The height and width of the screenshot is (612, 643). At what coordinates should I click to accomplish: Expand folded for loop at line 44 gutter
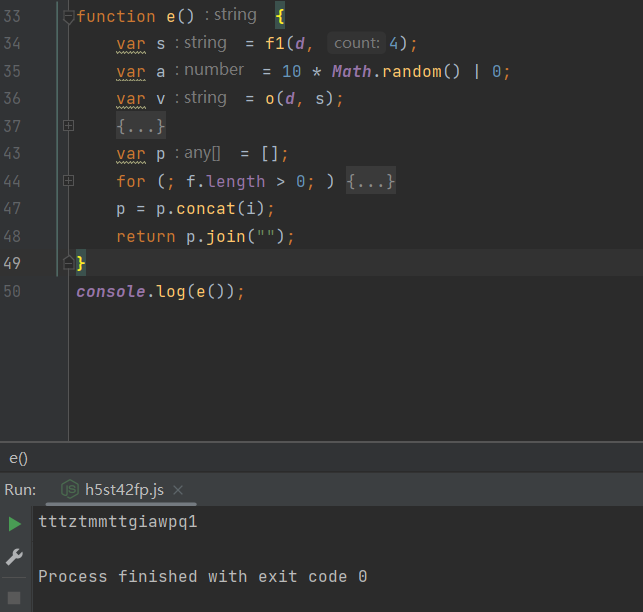point(68,181)
